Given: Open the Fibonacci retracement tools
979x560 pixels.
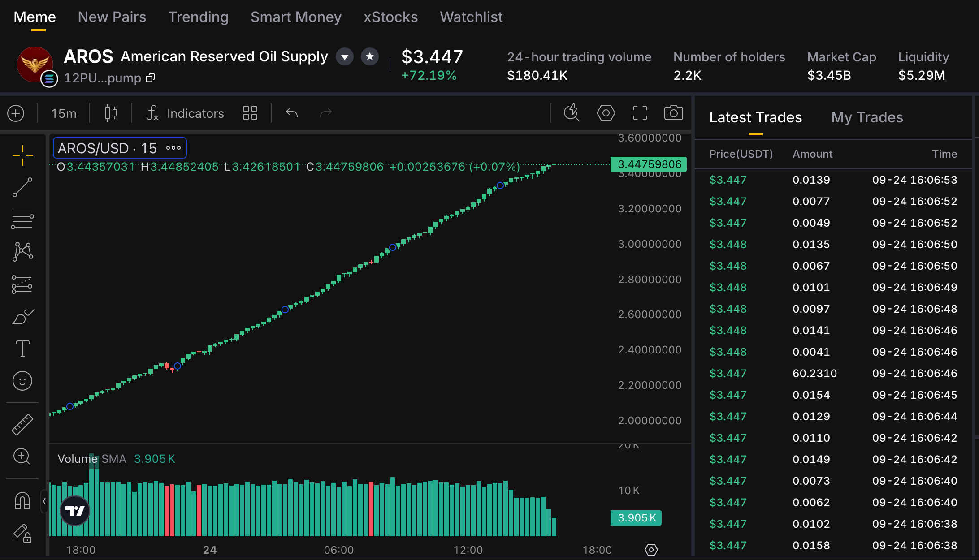Looking at the screenshot, I should point(22,220).
